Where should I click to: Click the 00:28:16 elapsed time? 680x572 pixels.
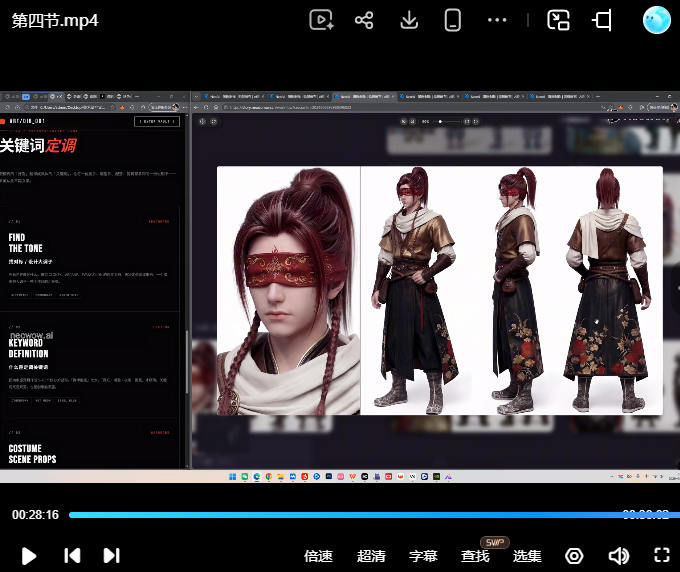[35, 515]
